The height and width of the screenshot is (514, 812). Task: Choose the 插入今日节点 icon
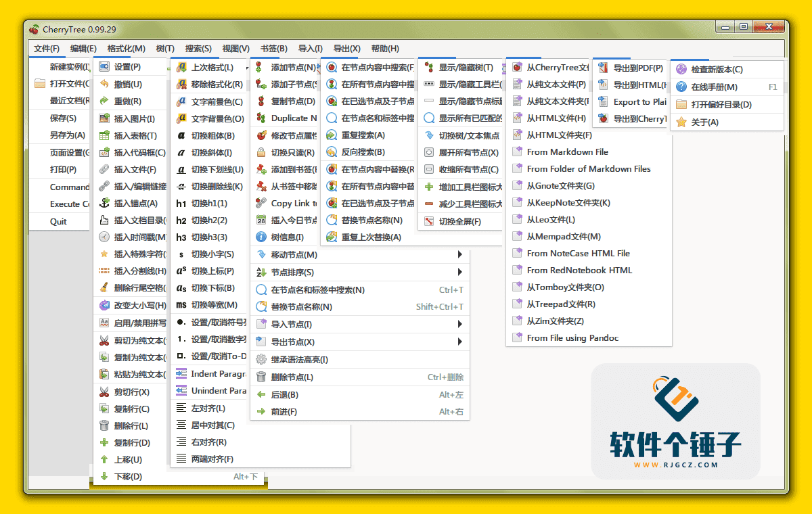click(263, 219)
